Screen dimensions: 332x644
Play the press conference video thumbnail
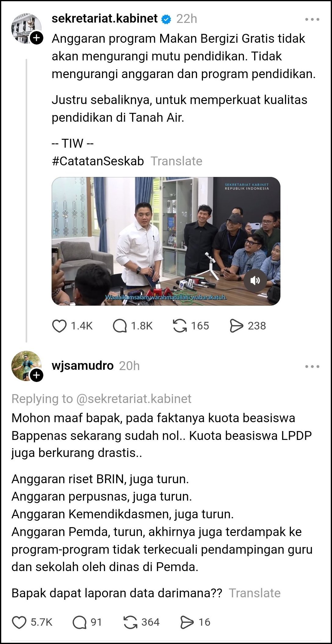(166, 241)
